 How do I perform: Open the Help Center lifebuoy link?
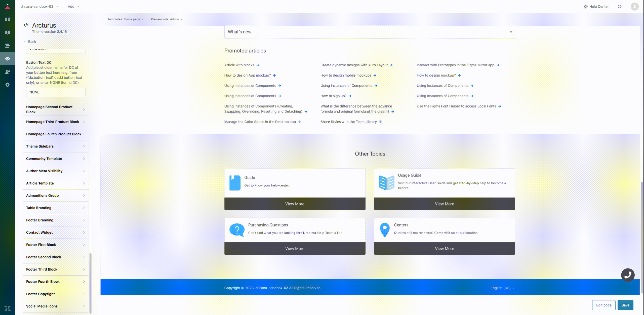coord(596,7)
